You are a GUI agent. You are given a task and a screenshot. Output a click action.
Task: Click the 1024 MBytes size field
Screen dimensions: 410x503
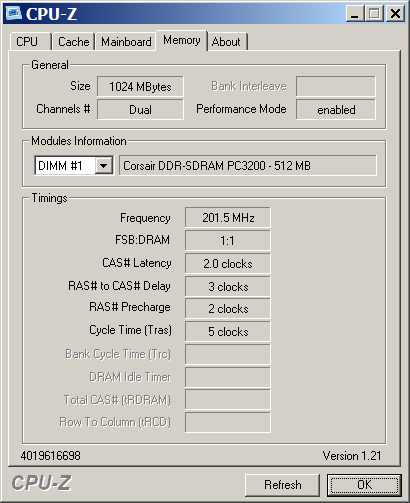(140, 87)
